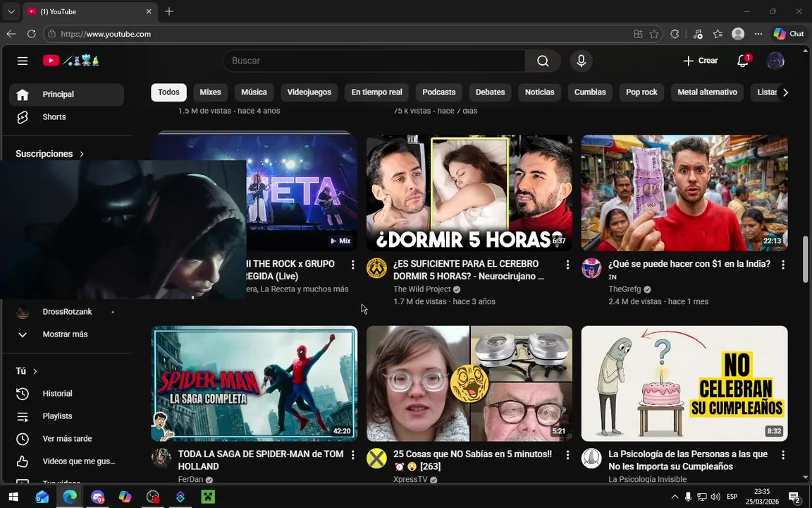The width and height of the screenshot is (812, 508).
Task: Open FerDan channel avatar
Action: [161, 459]
